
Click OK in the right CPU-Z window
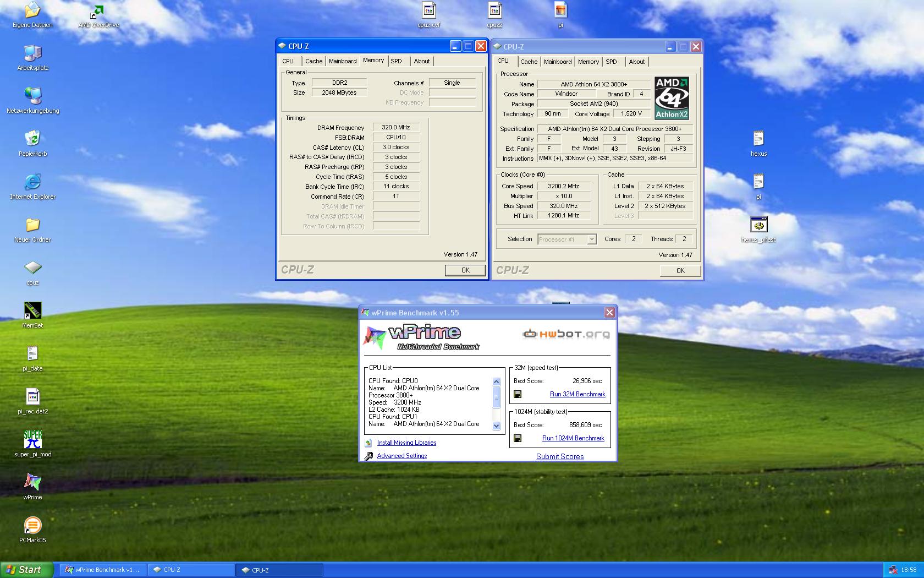coord(680,271)
